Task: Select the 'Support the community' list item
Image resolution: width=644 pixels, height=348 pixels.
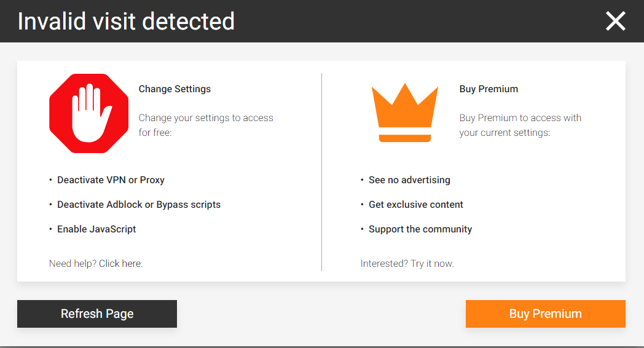Action: (420, 229)
